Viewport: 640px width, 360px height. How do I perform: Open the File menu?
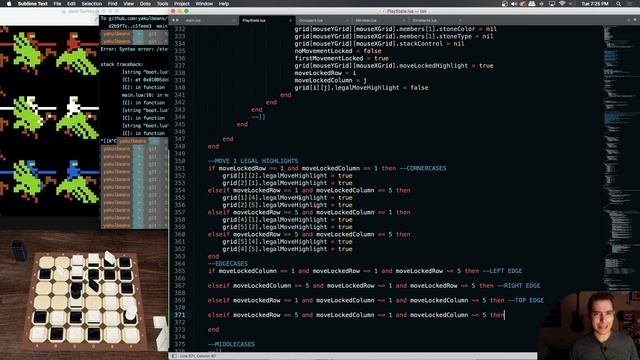[x=57, y=4]
